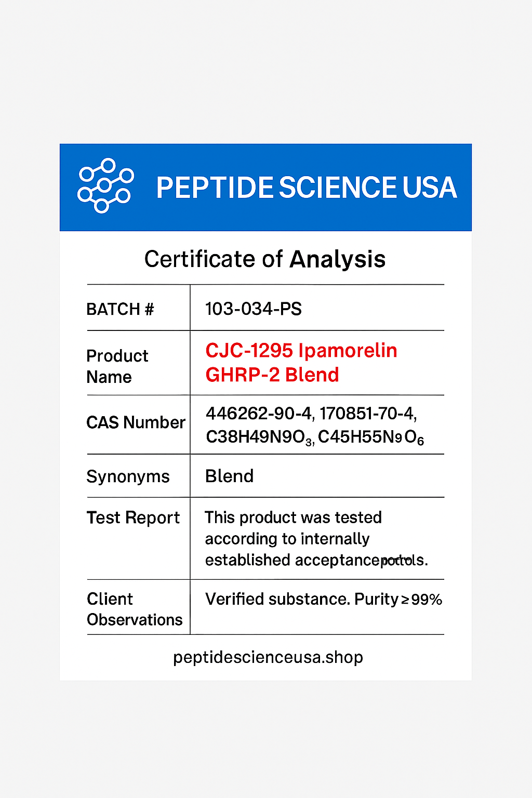Click the Synonyms label
Screen dimensions: 532x798
point(128,476)
